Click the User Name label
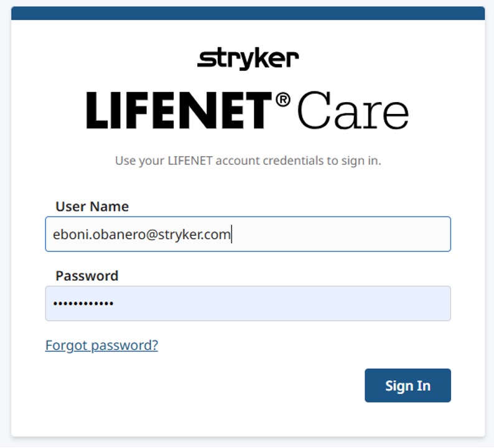494x448 pixels. click(92, 207)
